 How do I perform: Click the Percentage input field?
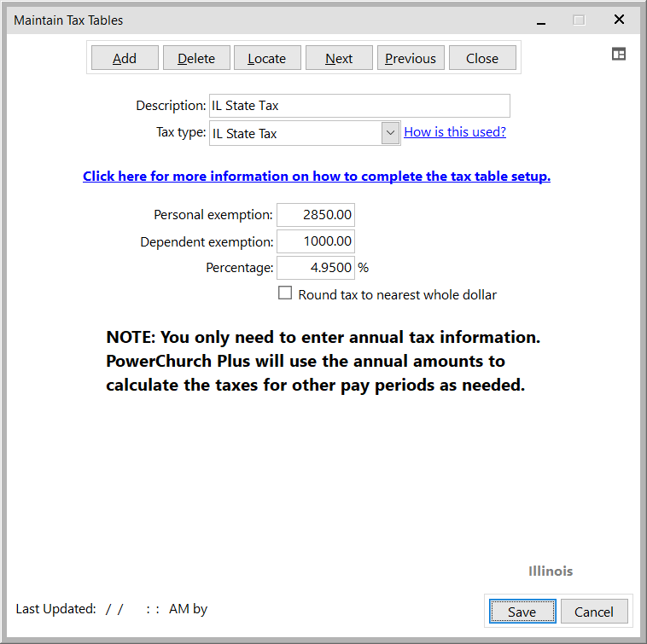click(315, 268)
